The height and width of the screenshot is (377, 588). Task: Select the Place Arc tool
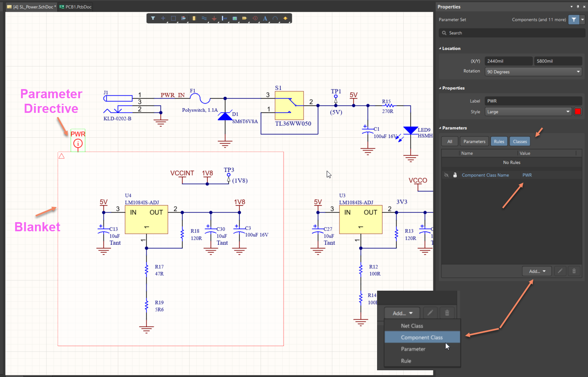coord(275,18)
